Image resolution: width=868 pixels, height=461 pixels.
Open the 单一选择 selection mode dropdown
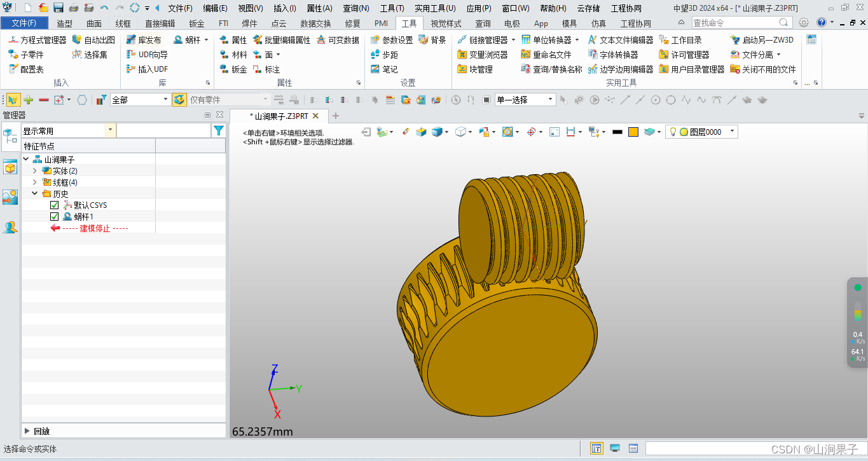(551, 100)
